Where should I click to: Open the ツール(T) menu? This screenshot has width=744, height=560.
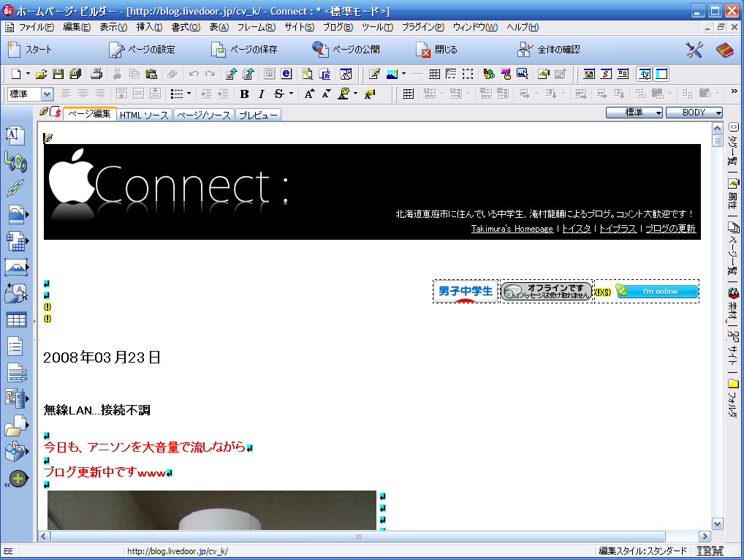coord(377,27)
